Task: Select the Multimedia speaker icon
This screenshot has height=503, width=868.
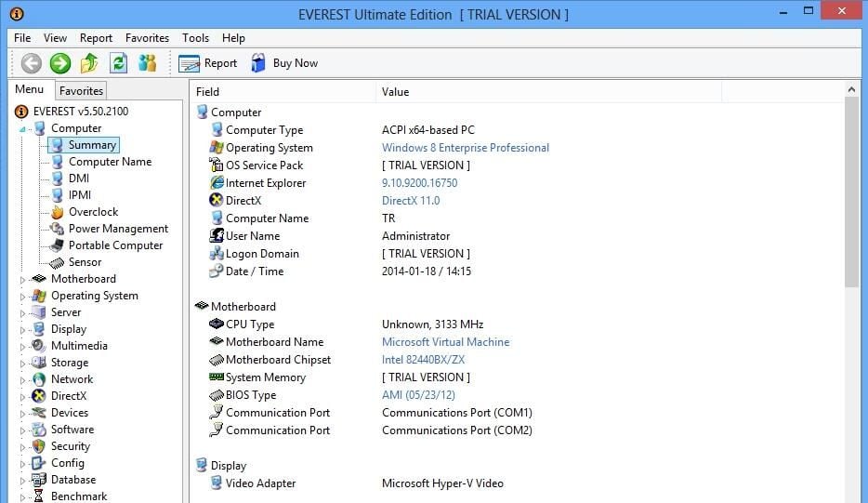Action: click(39, 346)
